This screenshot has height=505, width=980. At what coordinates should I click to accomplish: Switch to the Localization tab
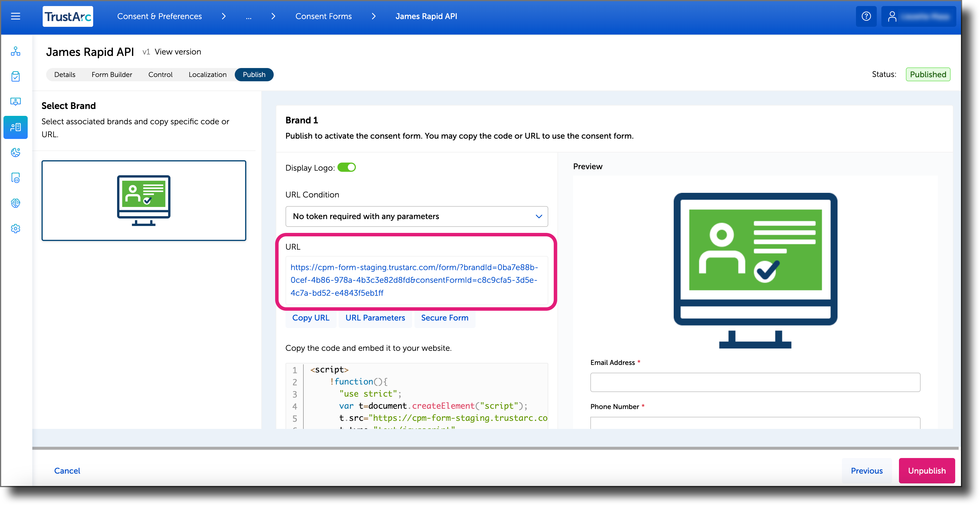[x=207, y=75]
